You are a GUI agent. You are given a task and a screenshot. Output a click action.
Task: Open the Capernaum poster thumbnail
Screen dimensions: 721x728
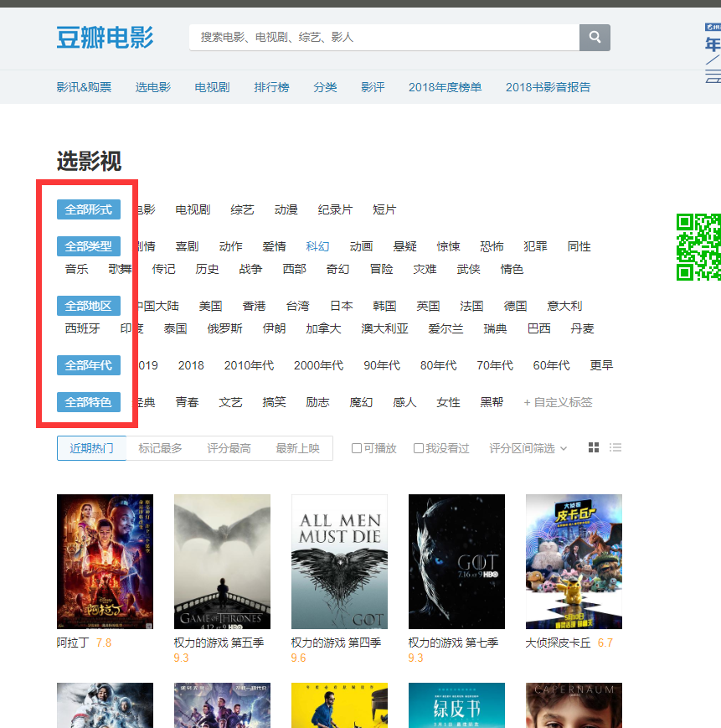click(x=574, y=705)
